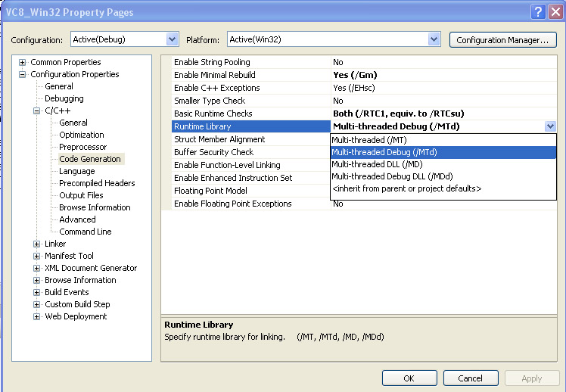Select the Smaller Type Check property
The width and height of the screenshot is (566, 392).
tap(251, 101)
